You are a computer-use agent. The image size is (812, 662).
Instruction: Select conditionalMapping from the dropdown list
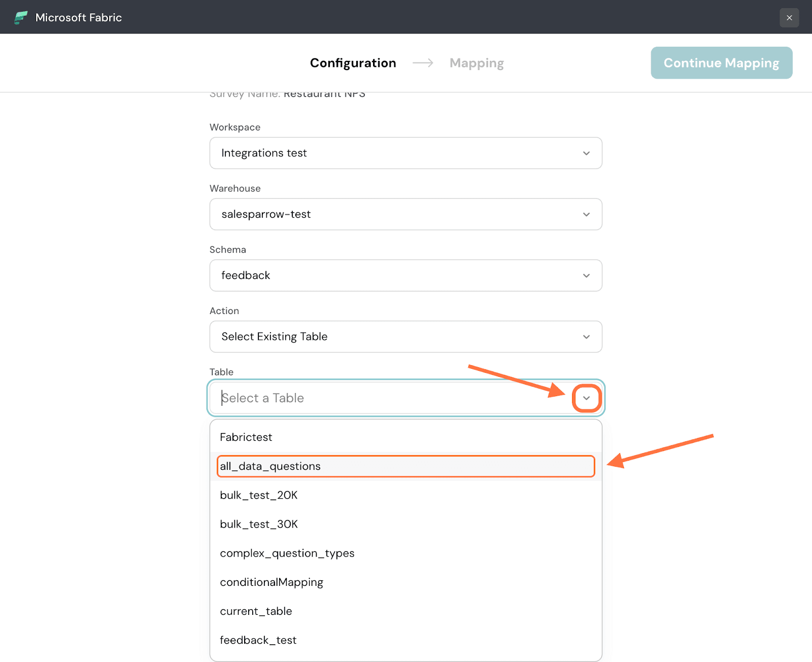point(272,582)
